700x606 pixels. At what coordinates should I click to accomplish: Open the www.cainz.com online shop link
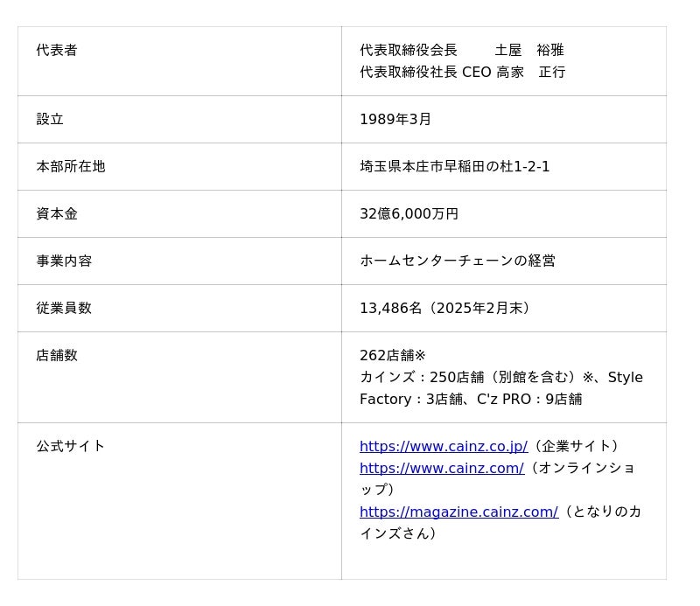click(x=441, y=468)
